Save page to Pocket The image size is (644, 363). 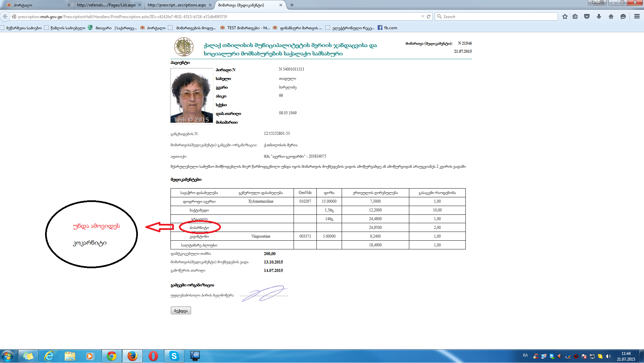[x=587, y=16]
